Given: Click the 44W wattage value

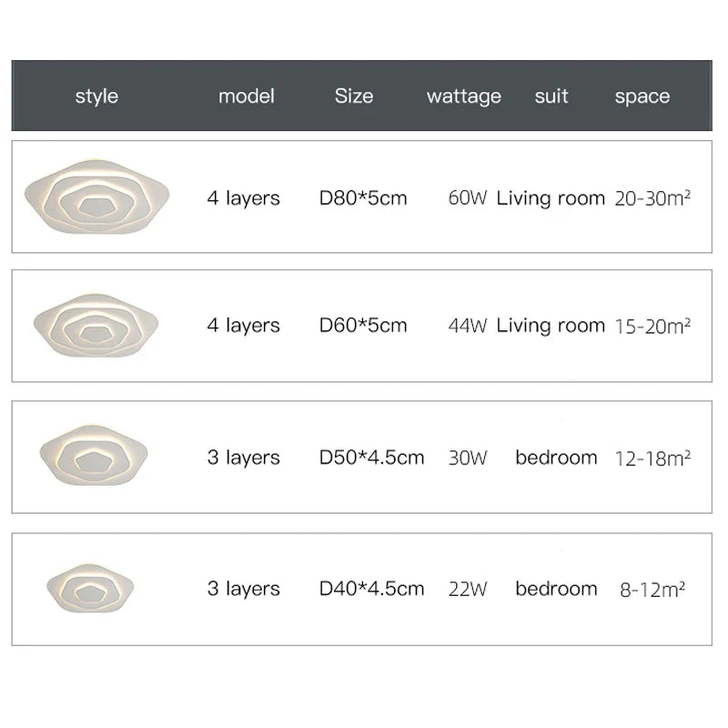Looking at the screenshot, I should (x=468, y=326).
